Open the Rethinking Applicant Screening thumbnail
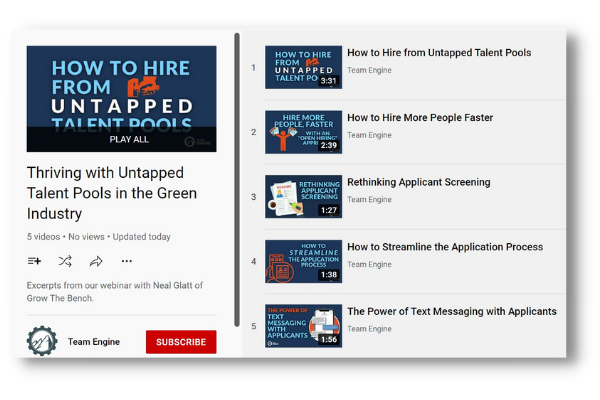Viewport: 600px width, 400px height. (303, 197)
